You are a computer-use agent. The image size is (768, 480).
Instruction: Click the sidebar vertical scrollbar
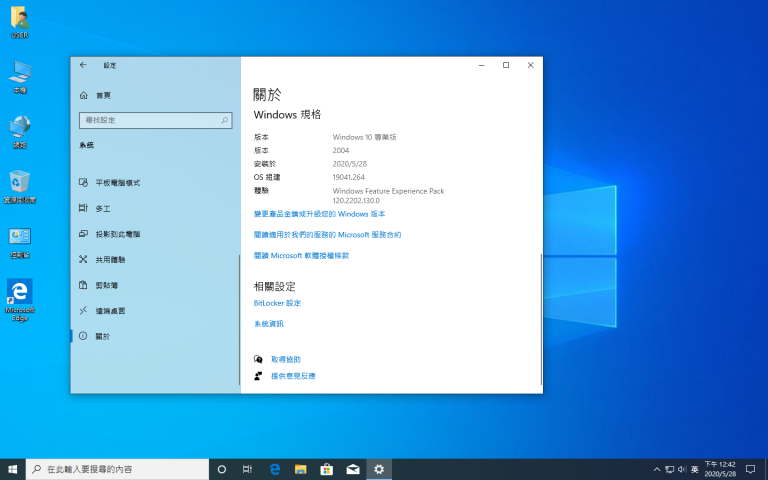click(240, 319)
